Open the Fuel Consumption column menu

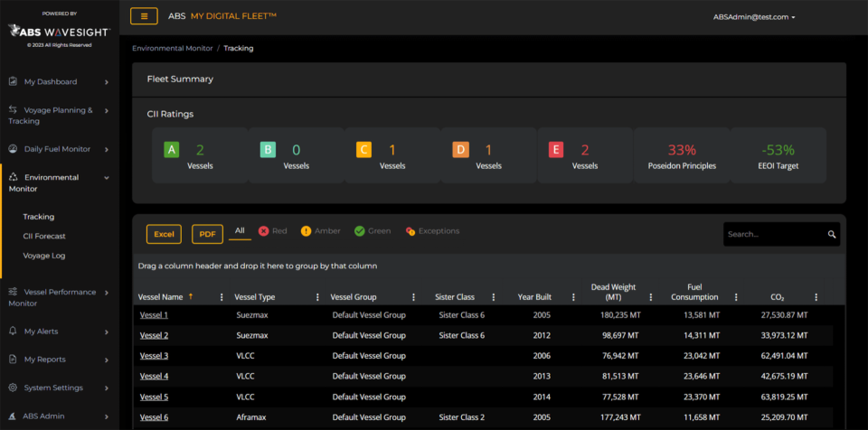click(736, 297)
